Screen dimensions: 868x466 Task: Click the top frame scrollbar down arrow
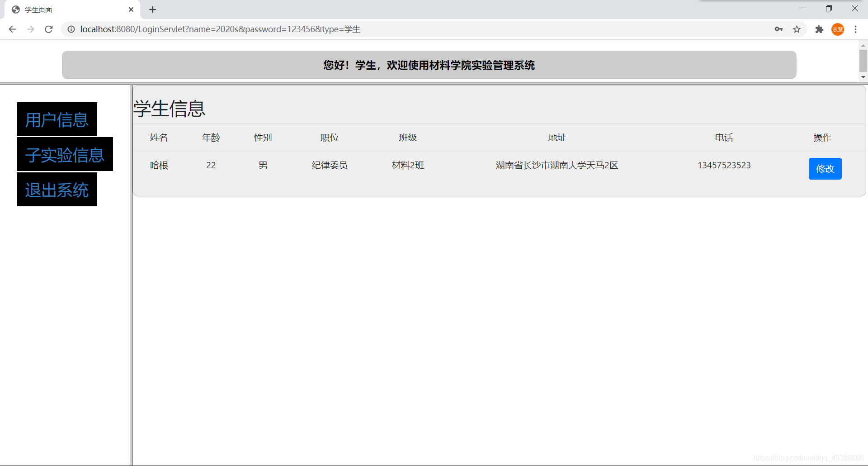[863, 77]
